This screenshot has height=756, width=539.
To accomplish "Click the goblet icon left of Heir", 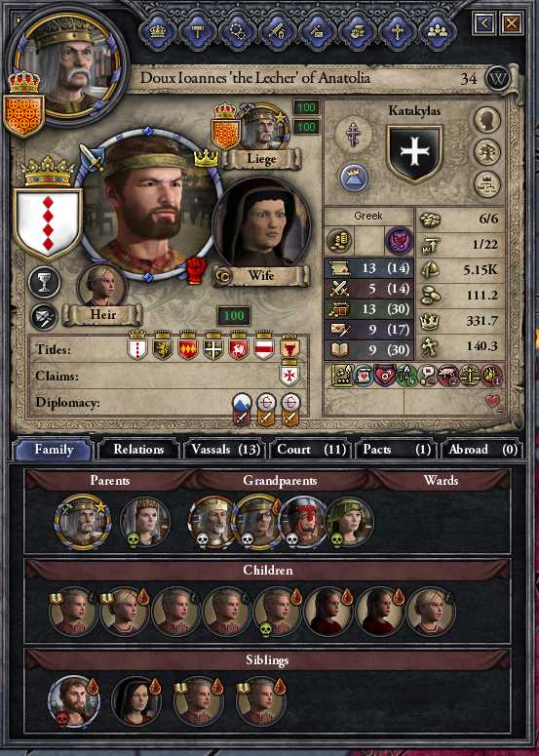I will tap(44, 283).
